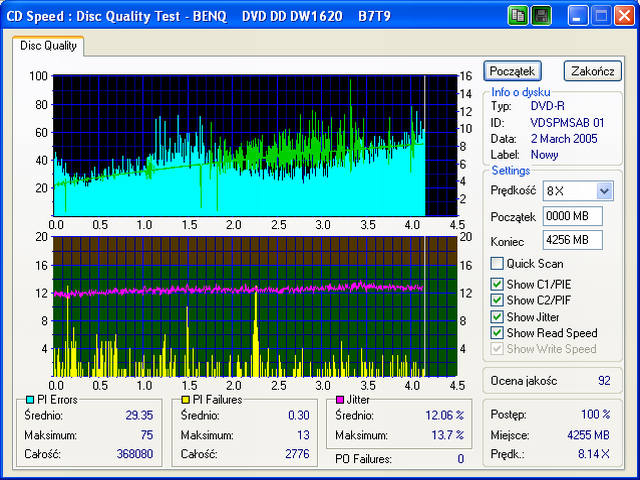
Task: Minimize the CD Speed window
Action: pyautogui.click(x=578, y=16)
